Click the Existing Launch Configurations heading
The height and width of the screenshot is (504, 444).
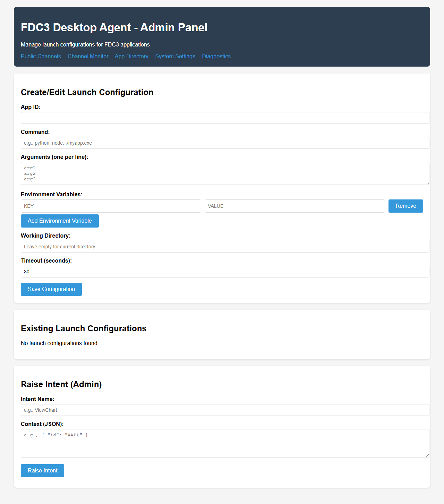tap(84, 328)
